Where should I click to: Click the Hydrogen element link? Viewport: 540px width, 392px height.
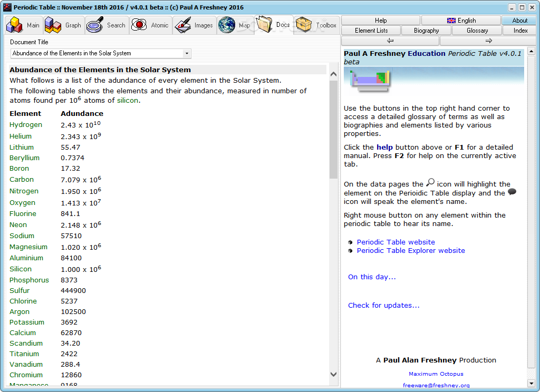pos(26,124)
